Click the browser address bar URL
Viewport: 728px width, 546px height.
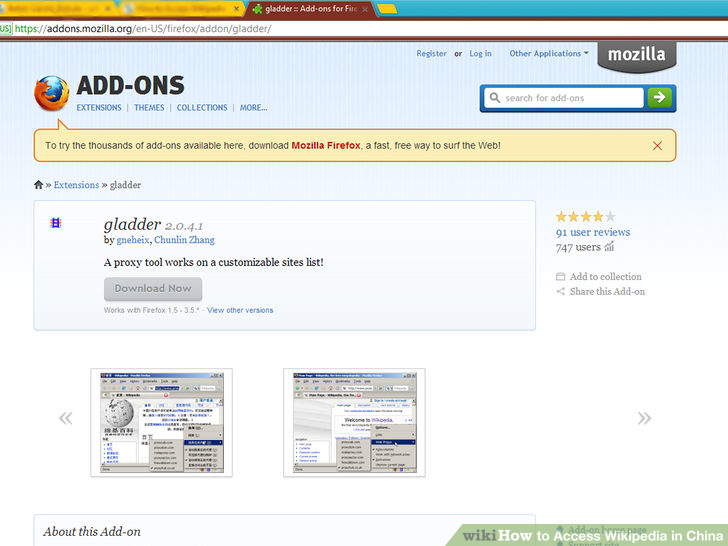click(x=143, y=29)
